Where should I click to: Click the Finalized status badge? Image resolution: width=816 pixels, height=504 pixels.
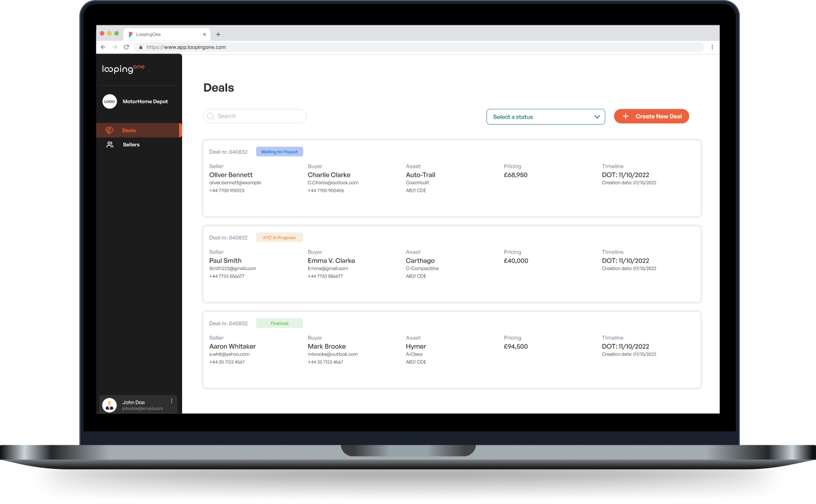point(279,324)
